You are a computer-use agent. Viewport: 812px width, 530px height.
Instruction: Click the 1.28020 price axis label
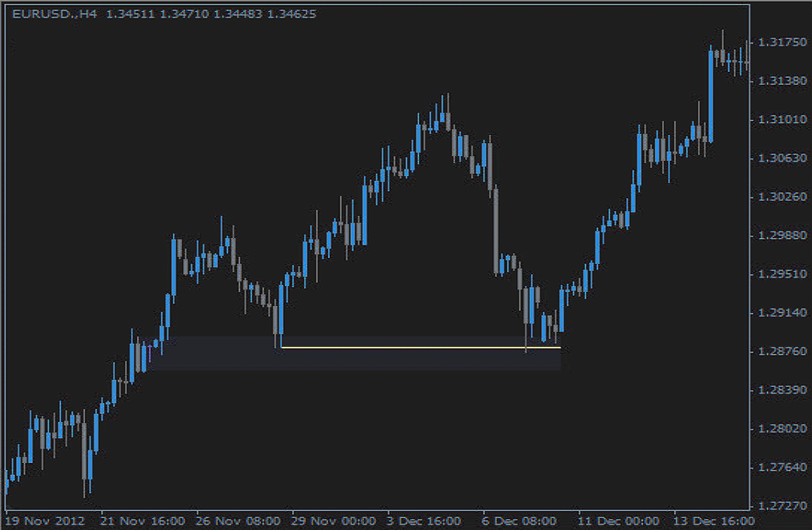click(x=782, y=429)
